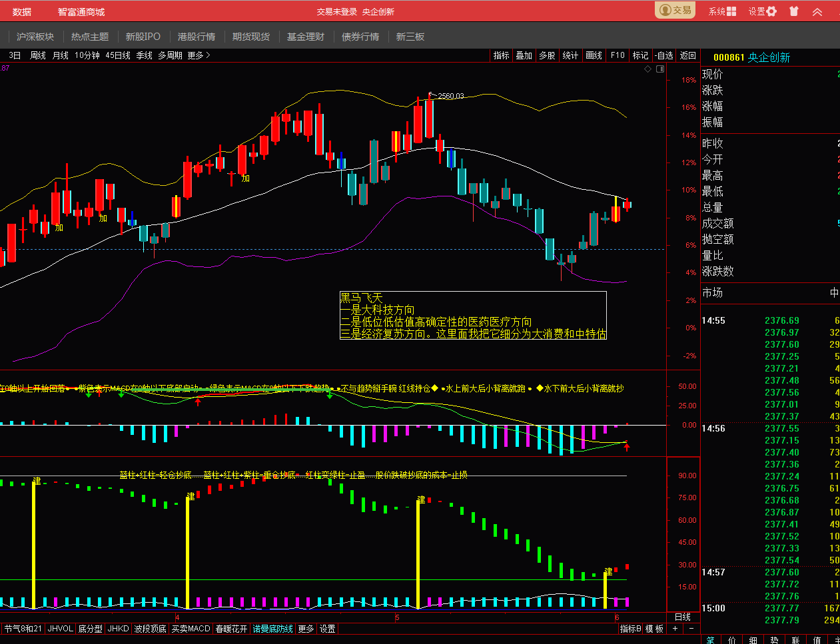Click the 返回 button
Screen dimensions: 840x644
pyautogui.click(x=687, y=55)
